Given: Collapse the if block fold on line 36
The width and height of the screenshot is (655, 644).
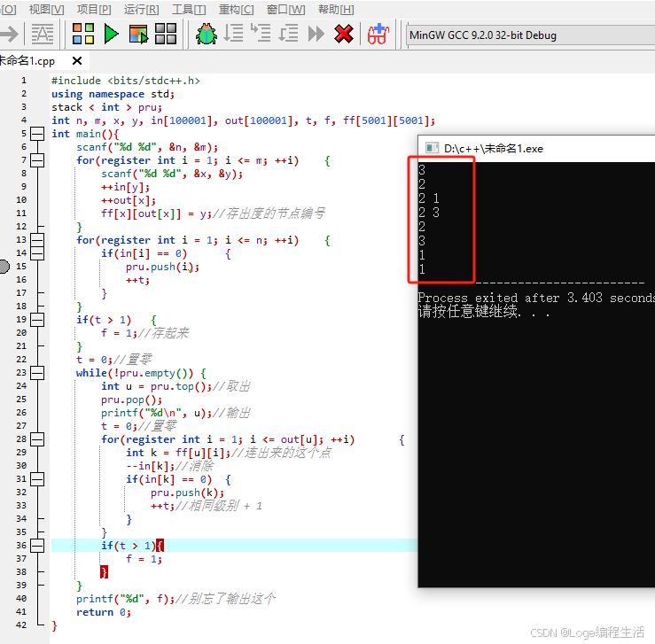Looking at the screenshot, I should pos(37,546).
